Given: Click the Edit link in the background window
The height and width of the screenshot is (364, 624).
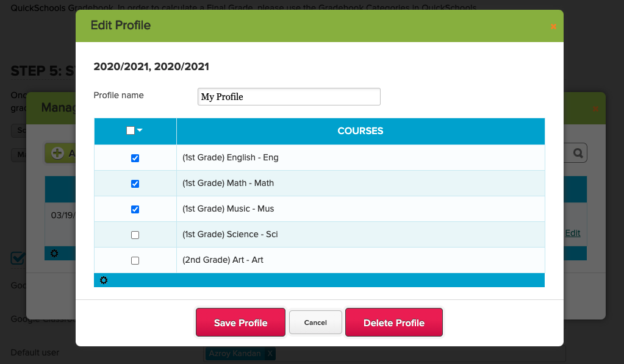Looking at the screenshot, I should click(x=573, y=233).
